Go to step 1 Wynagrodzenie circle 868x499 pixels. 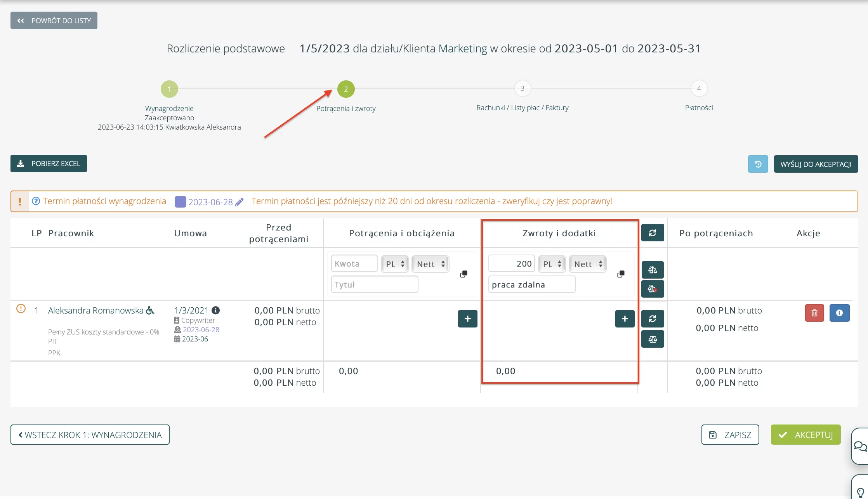pos(169,89)
